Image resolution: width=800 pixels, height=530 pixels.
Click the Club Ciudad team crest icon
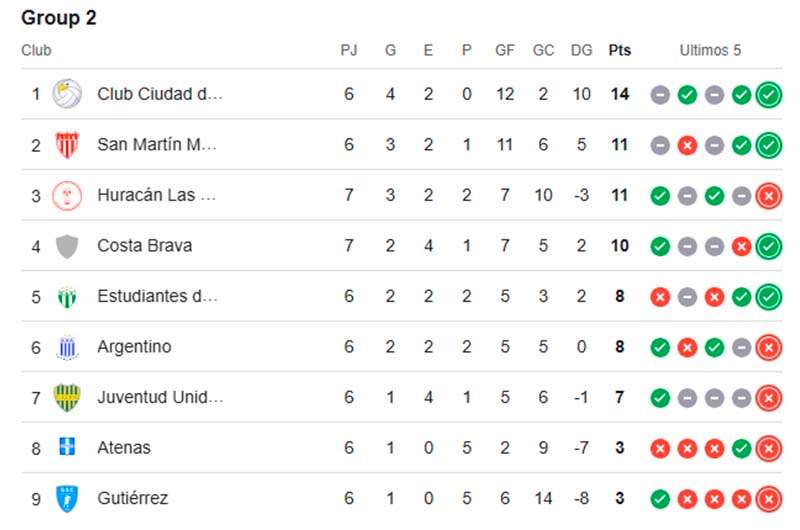[x=67, y=94]
